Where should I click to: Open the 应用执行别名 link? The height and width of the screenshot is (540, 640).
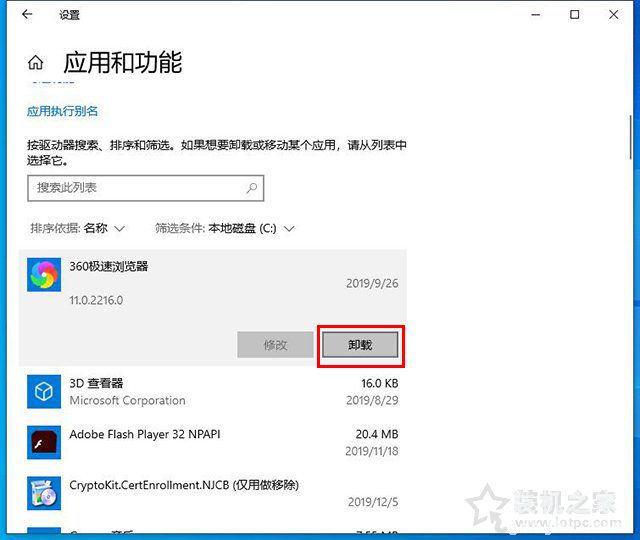(62, 111)
